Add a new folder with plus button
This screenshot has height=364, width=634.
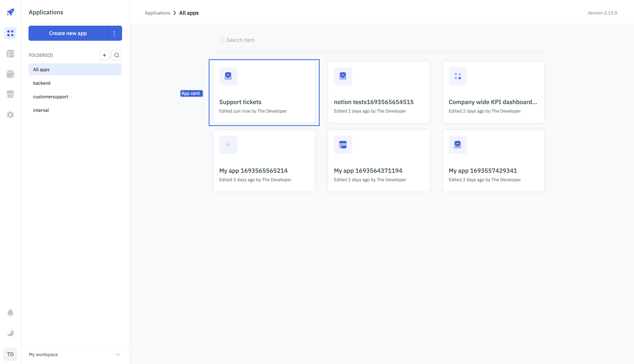(104, 55)
